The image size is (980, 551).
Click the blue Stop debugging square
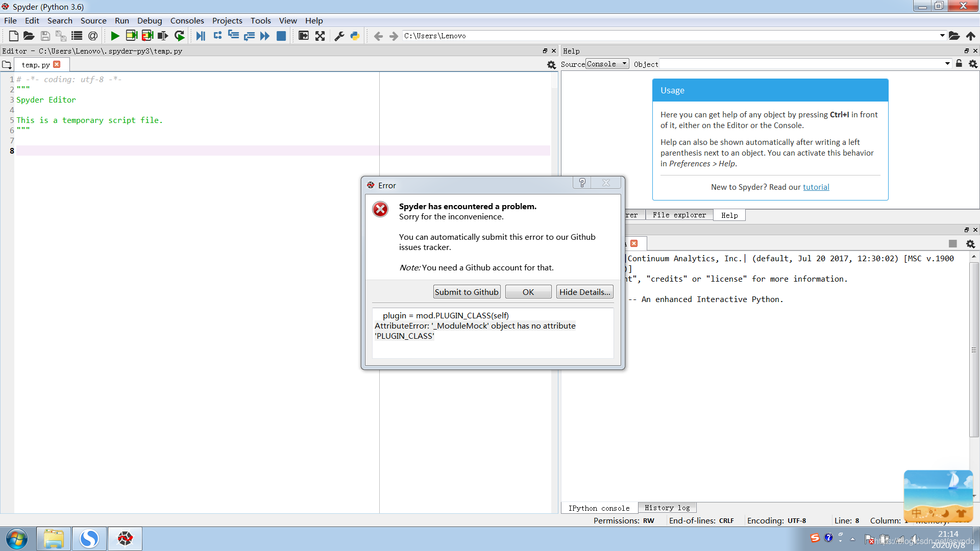[281, 36]
